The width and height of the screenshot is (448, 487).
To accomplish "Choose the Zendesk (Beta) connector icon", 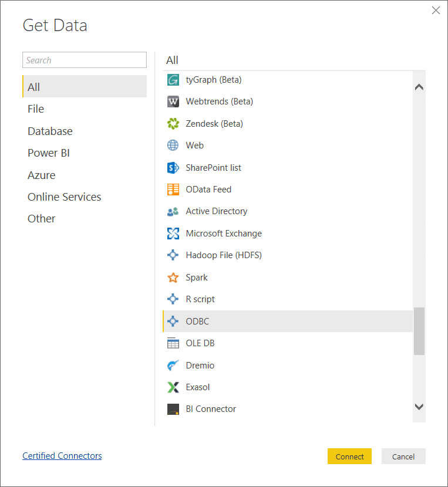I will pyautogui.click(x=173, y=124).
